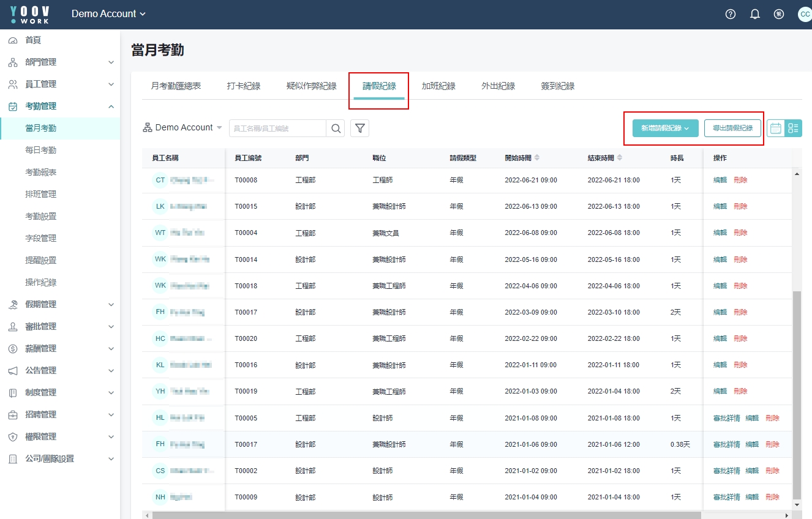Open the Demo Account header dropdown
The image size is (812, 519).
click(108, 14)
